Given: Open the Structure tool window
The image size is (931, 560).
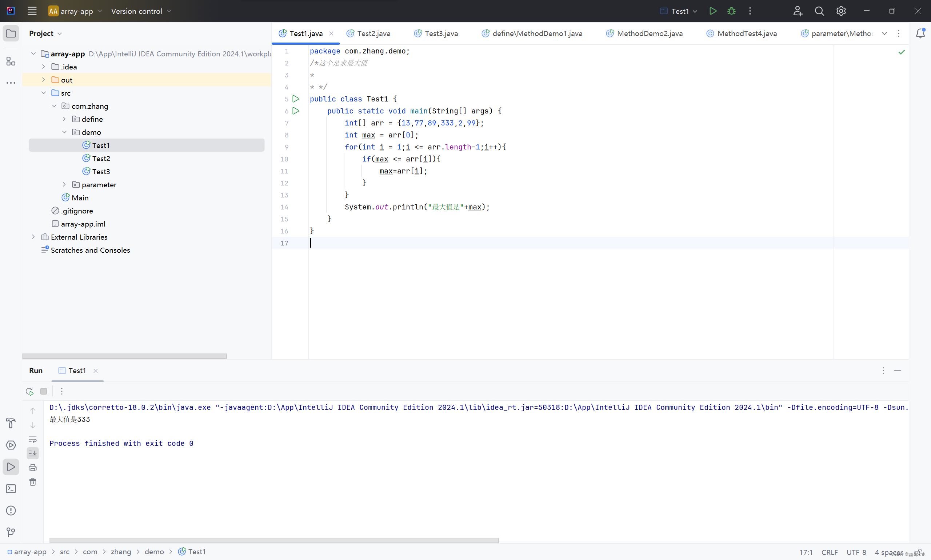Looking at the screenshot, I should [x=11, y=61].
